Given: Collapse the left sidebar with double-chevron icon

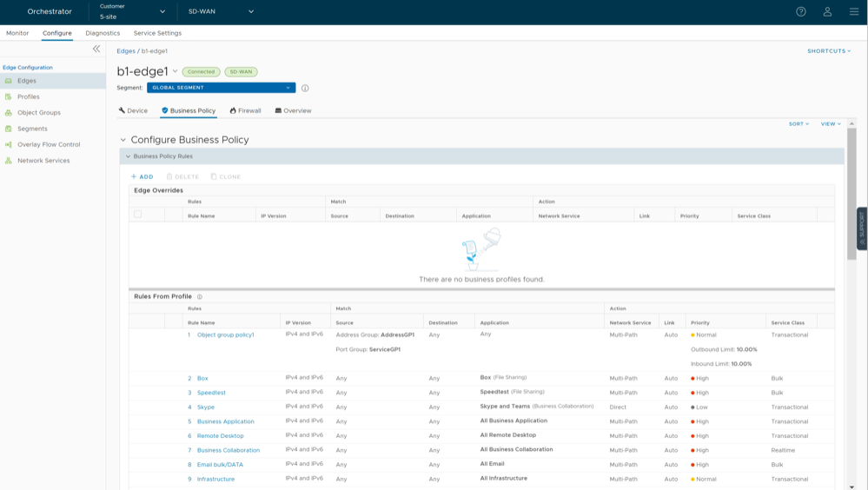Looking at the screenshot, I should 96,50.
